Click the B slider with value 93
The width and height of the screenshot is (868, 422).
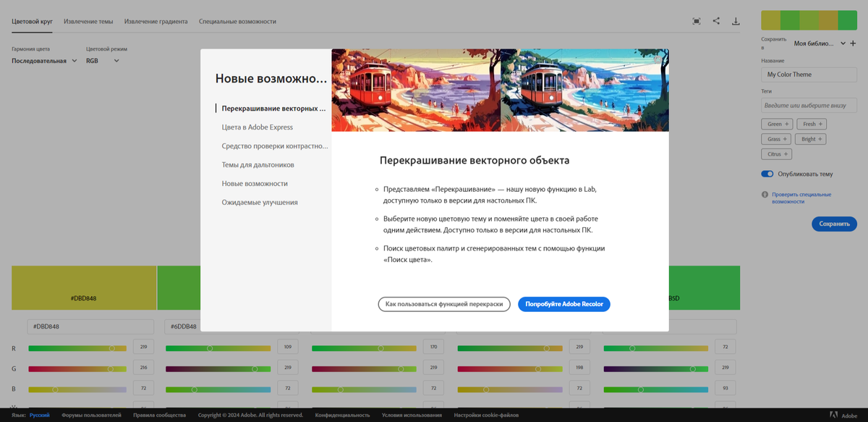tap(655, 389)
